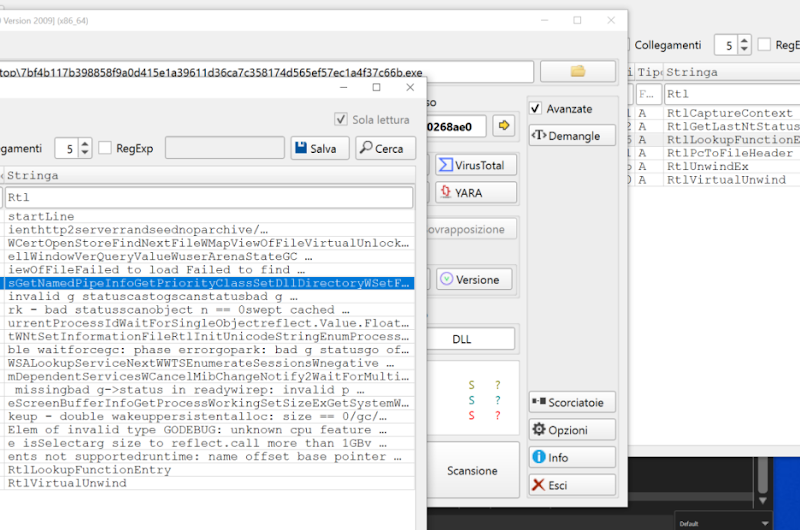Click the Demangle button
Screen dimensions: 800x530
tap(572, 136)
